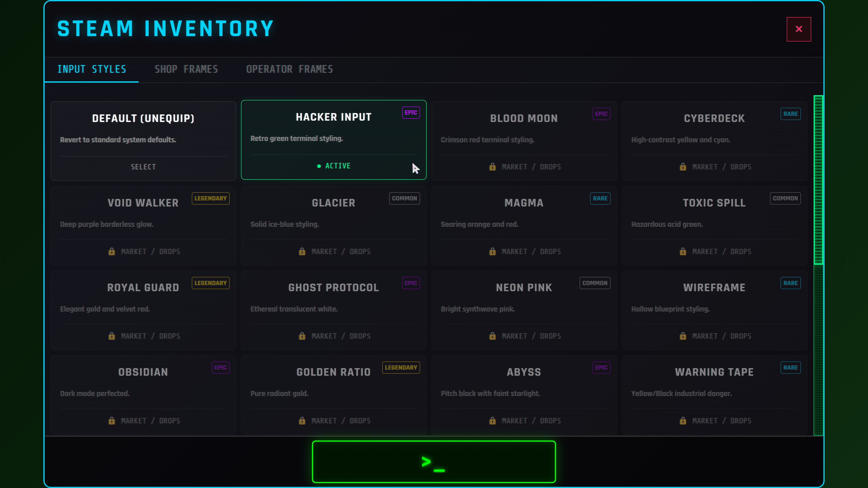Click the Ghost Protocol card title
The width and height of the screenshot is (868, 488).
point(334,288)
